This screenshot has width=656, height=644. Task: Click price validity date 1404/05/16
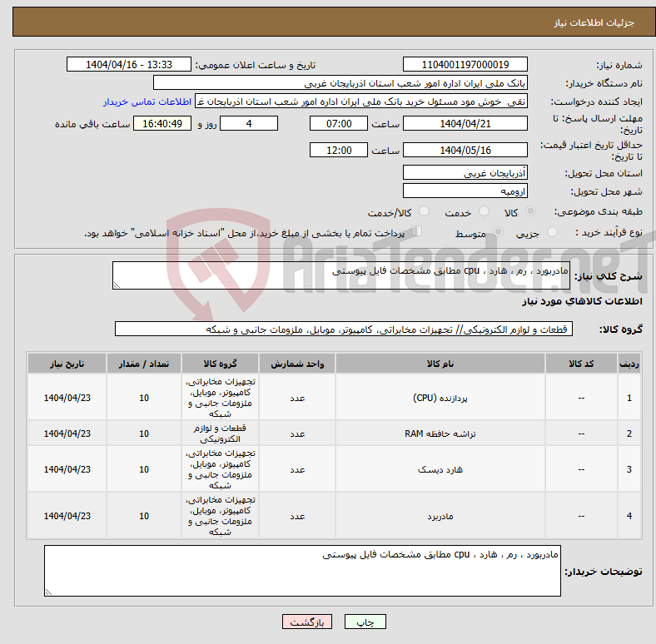coord(465,150)
